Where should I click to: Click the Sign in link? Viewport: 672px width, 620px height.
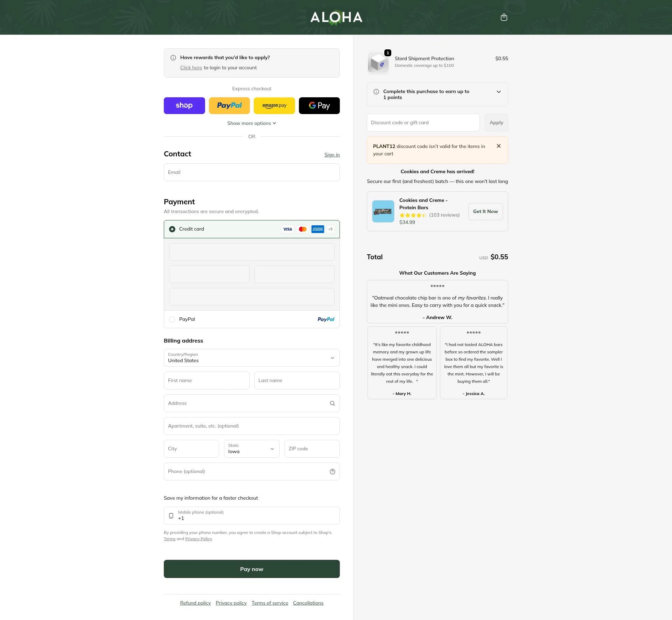click(x=332, y=155)
